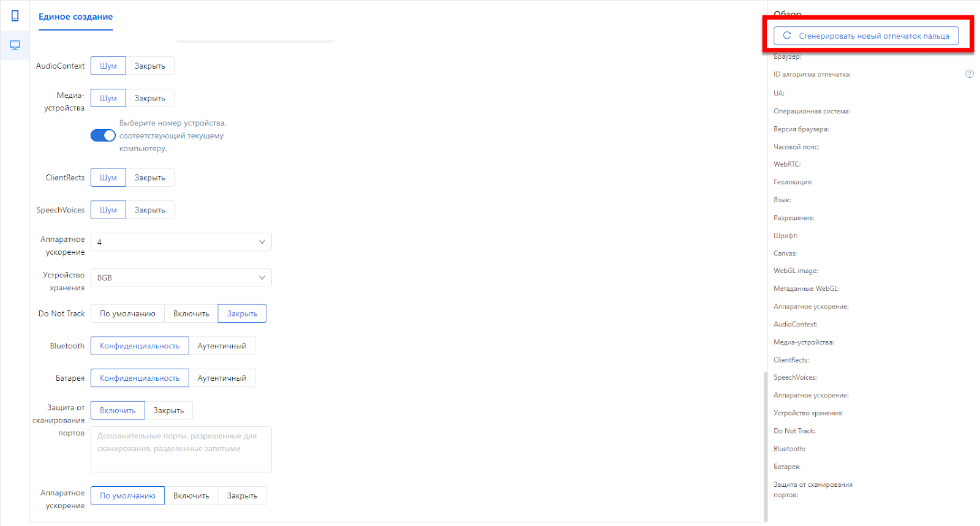
Task: Click the Защита от сканирования портов: overview row
Action: pyautogui.click(x=813, y=490)
